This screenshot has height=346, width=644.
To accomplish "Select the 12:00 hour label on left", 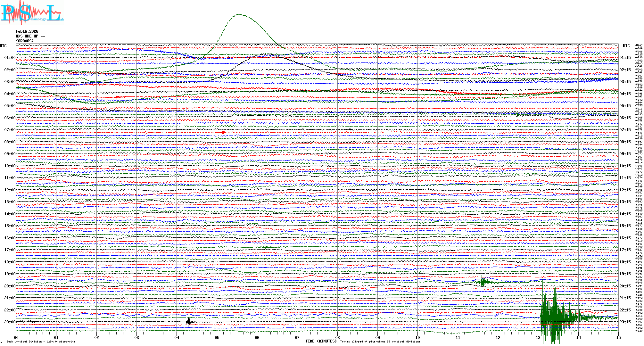I will pyautogui.click(x=10, y=190).
